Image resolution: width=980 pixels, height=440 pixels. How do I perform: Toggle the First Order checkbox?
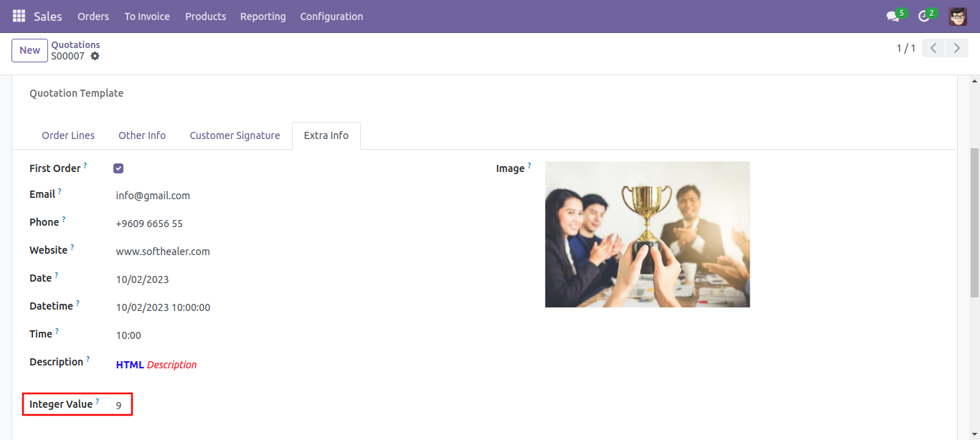tap(118, 168)
